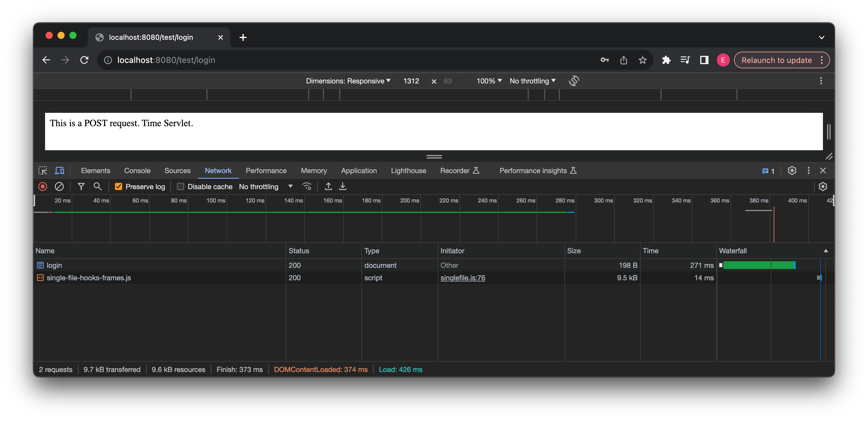Stop recording the network log
This screenshot has width=868, height=421.
[x=42, y=186]
